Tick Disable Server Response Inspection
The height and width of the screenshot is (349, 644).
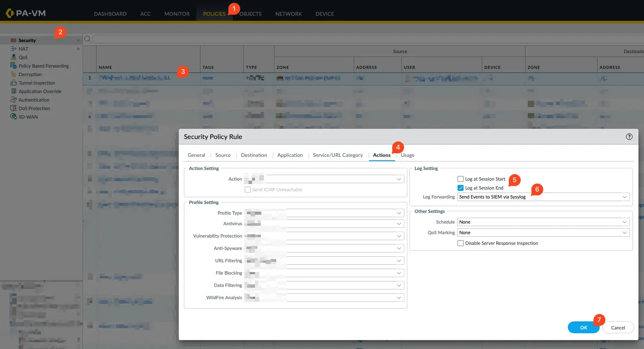461,243
